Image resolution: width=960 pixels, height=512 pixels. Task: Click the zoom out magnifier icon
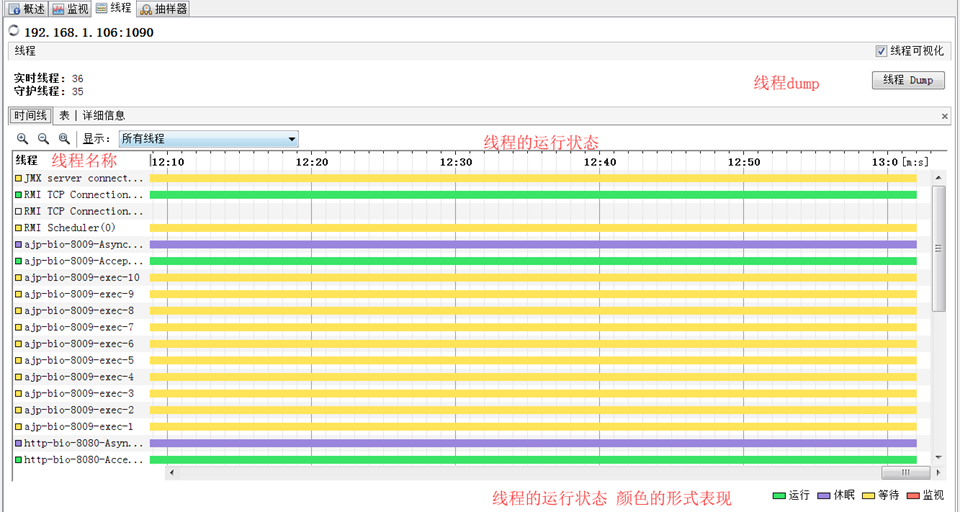pos(43,139)
